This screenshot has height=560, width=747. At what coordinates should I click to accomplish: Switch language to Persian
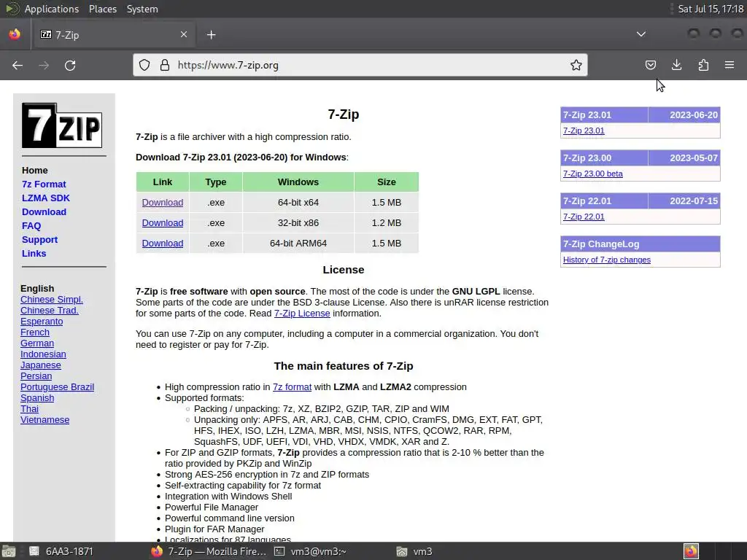(36, 376)
